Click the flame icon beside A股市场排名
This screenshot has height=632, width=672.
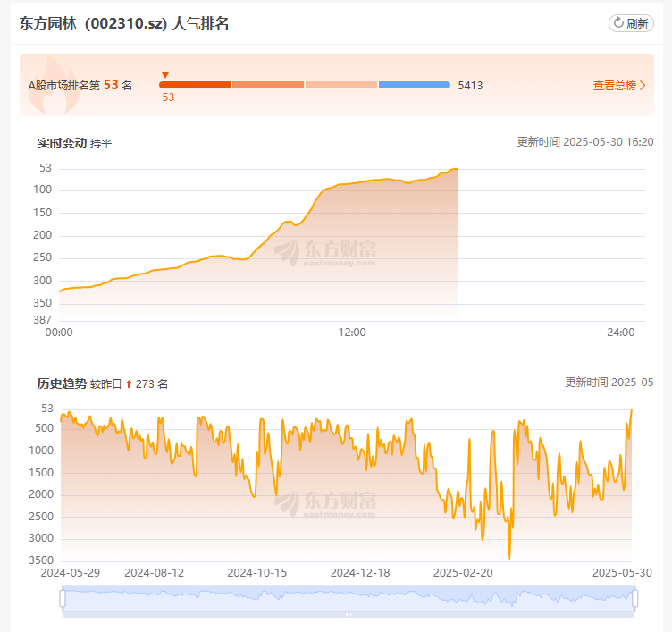tap(54, 86)
